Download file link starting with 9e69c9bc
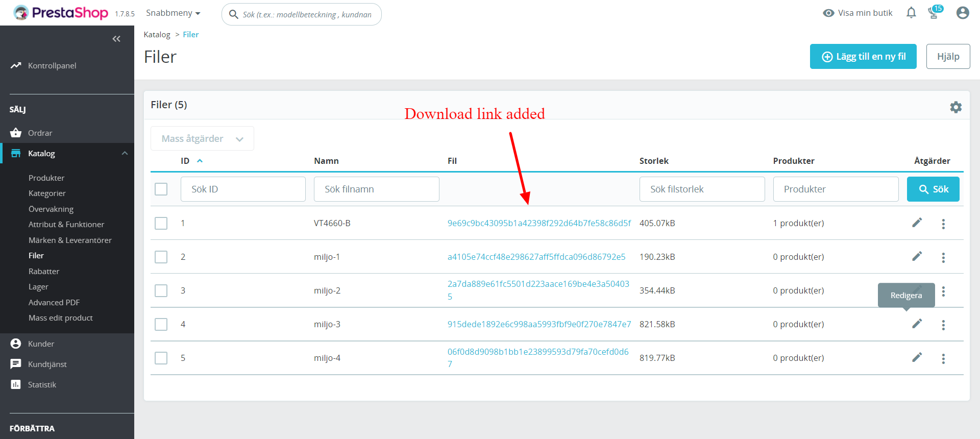980x439 pixels. [539, 223]
